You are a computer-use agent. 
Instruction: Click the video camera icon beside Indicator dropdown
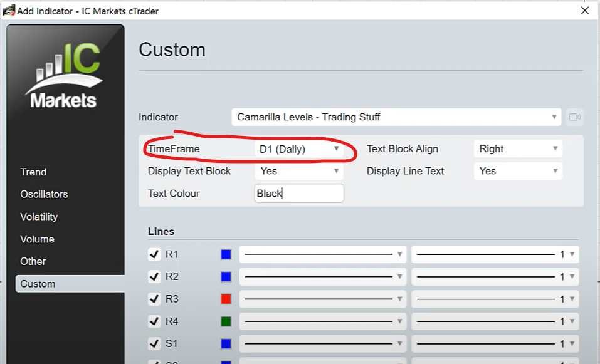[574, 117]
